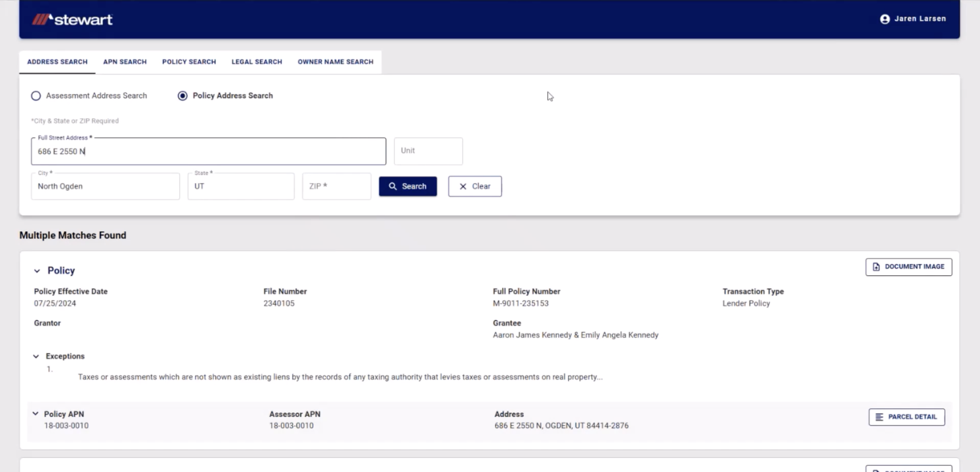Collapse the Exceptions section
This screenshot has width=980, height=472.
tap(36, 356)
